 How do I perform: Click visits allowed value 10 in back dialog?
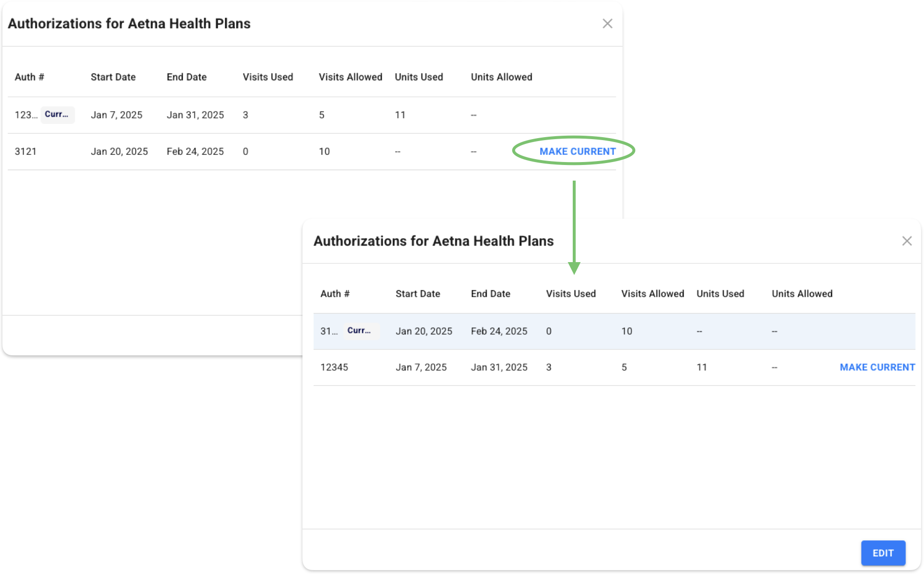[324, 151]
